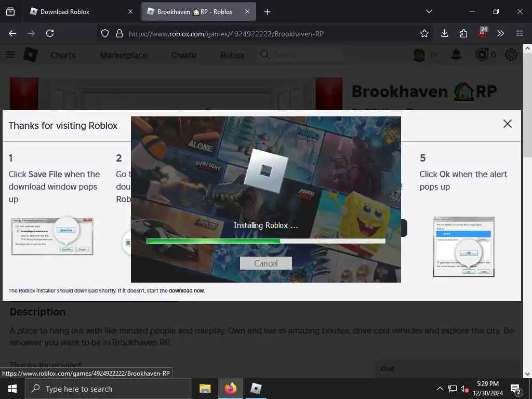Click the Description heading
Image resolution: width=532 pixels, height=399 pixels.
point(37,312)
